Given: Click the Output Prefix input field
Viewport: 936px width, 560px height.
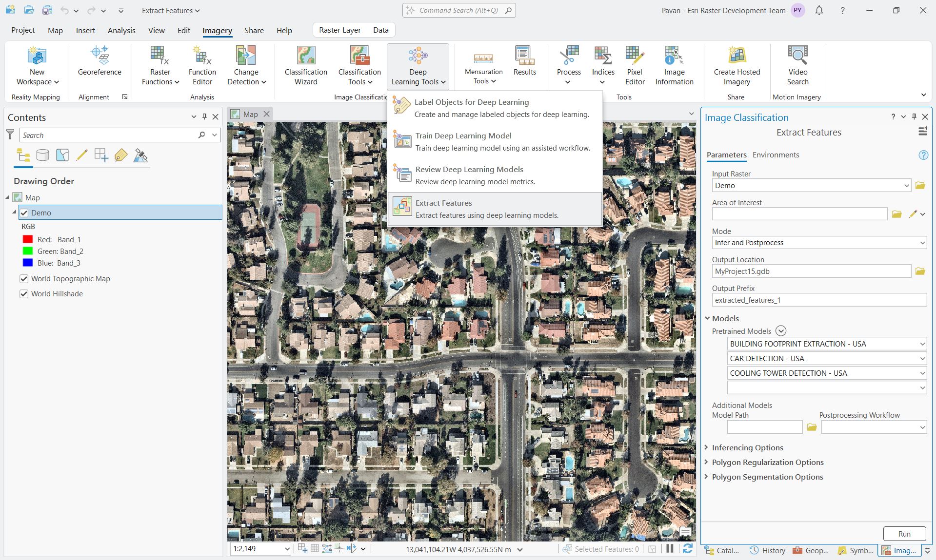Looking at the screenshot, I should (818, 300).
